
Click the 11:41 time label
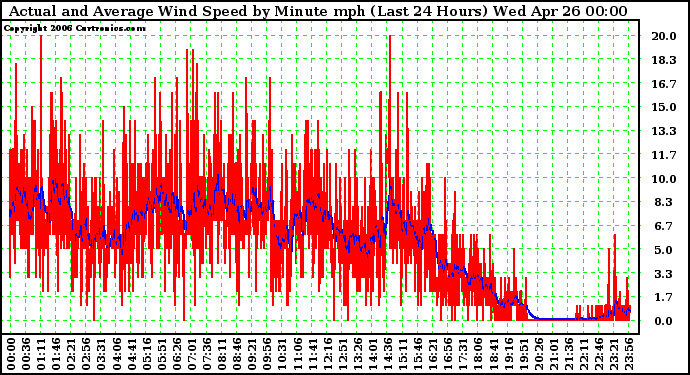tap(312, 354)
